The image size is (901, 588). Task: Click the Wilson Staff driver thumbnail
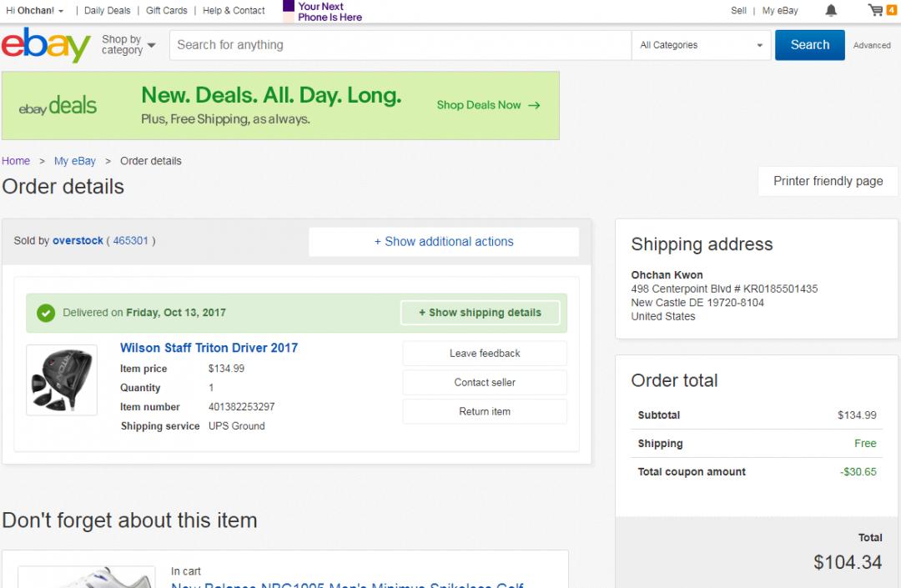(x=62, y=379)
